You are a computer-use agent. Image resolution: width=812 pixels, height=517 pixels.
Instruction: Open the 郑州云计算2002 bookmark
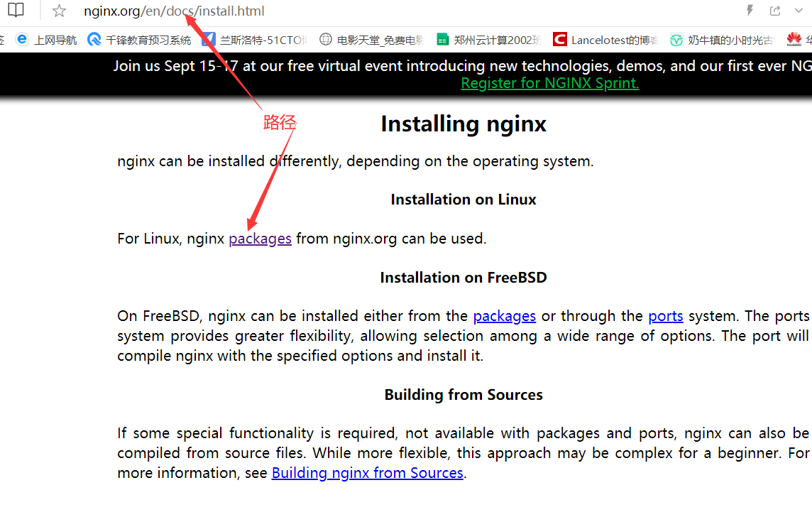[x=489, y=40]
